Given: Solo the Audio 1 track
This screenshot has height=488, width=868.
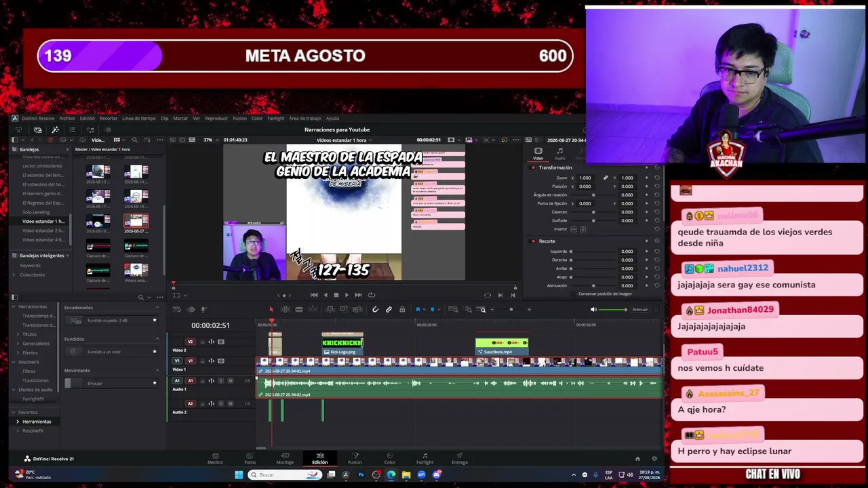Looking at the screenshot, I should (220, 381).
